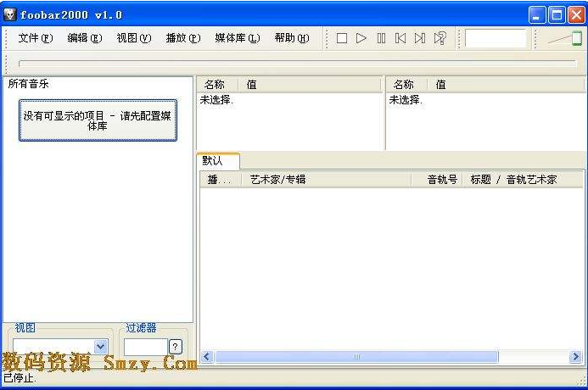
Task: Click the playback seek bar
Action: coord(298,64)
